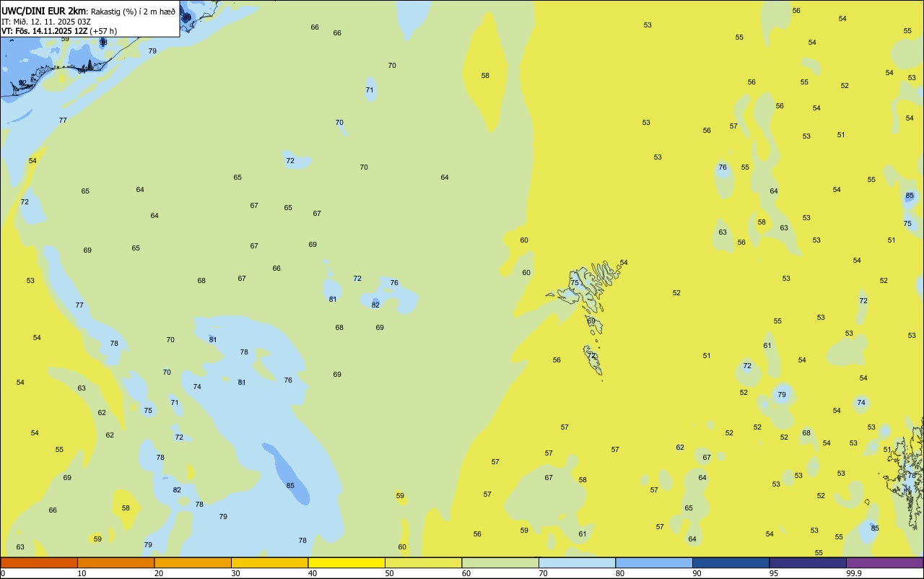This screenshot has height=579, width=924.
Task: Select the 10–20 orange legend swatch
Action: pos(115,562)
